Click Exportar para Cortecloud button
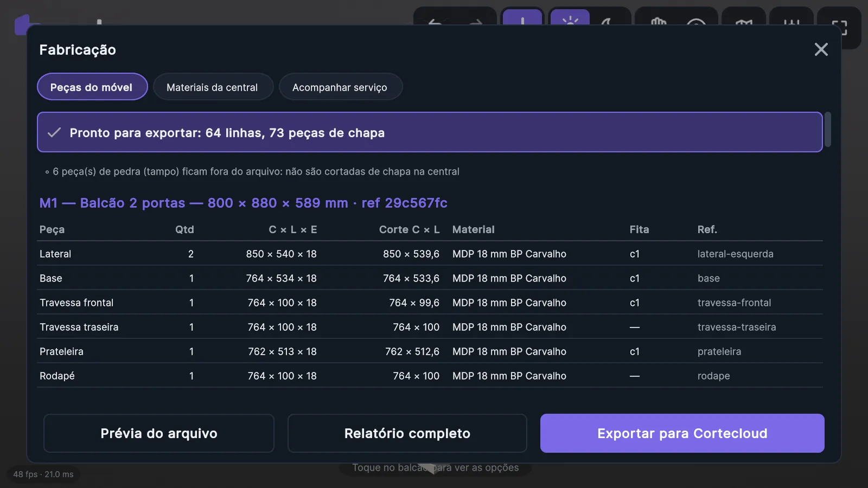 pos(682,433)
